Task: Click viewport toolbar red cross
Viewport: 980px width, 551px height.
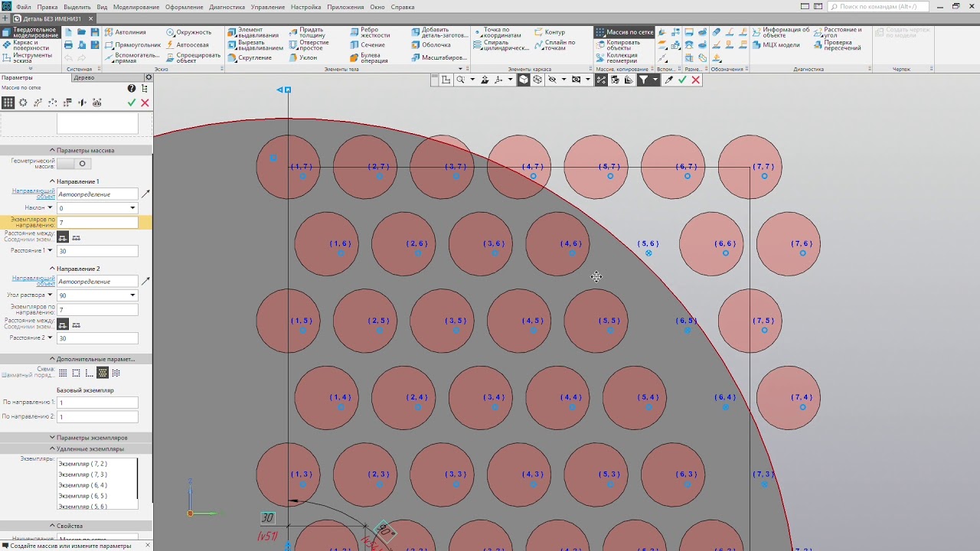Action: point(695,80)
